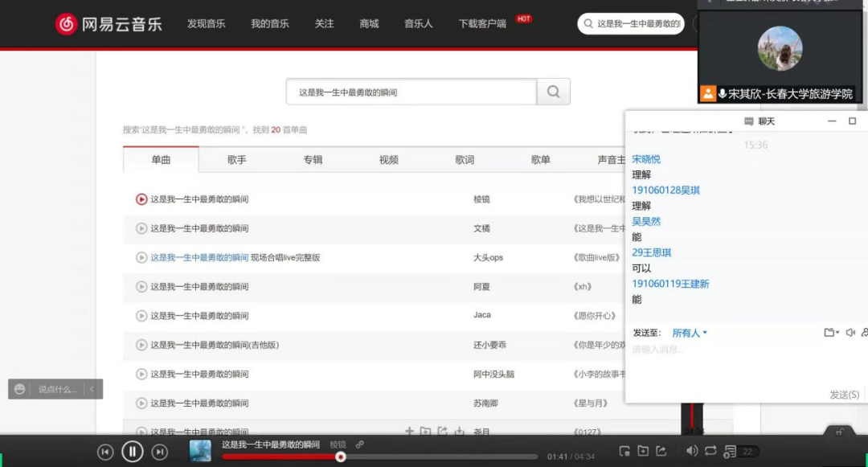Open the 下载客户端 menu item

pyautogui.click(x=482, y=24)
